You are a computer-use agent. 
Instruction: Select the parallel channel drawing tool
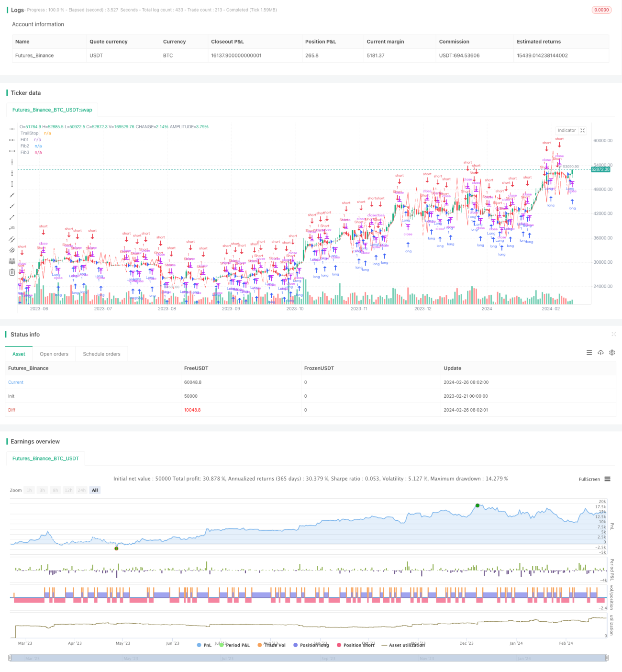[12, 239]
